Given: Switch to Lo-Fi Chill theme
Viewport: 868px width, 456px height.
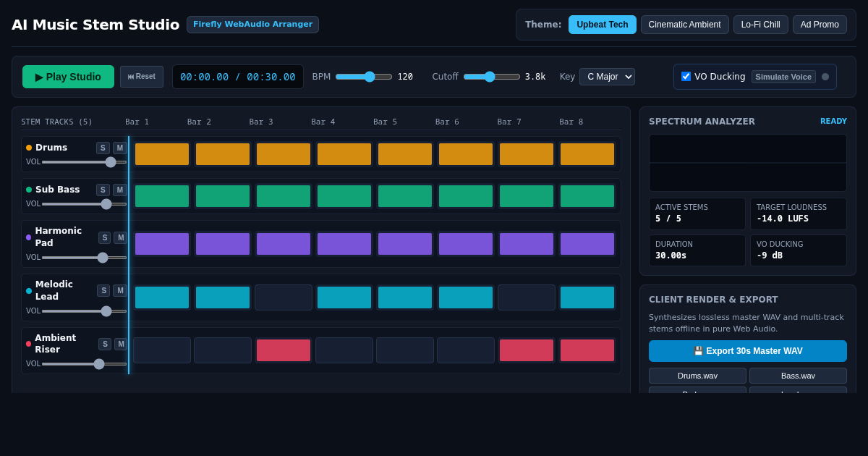Looking at the screenshot, I should [x=761, y=25].
